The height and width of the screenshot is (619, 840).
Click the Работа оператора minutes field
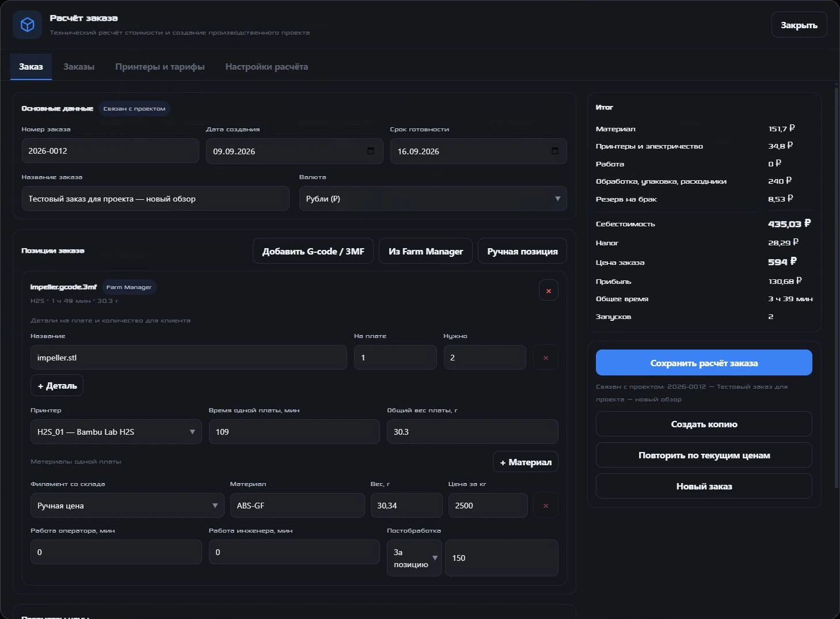click(116, 552)
